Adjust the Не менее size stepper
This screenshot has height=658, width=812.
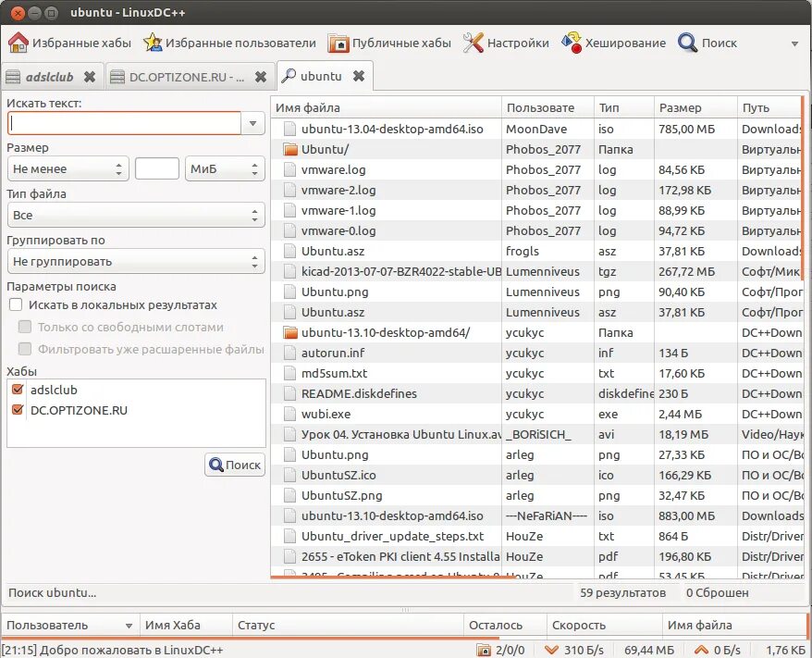click(118, 168)
